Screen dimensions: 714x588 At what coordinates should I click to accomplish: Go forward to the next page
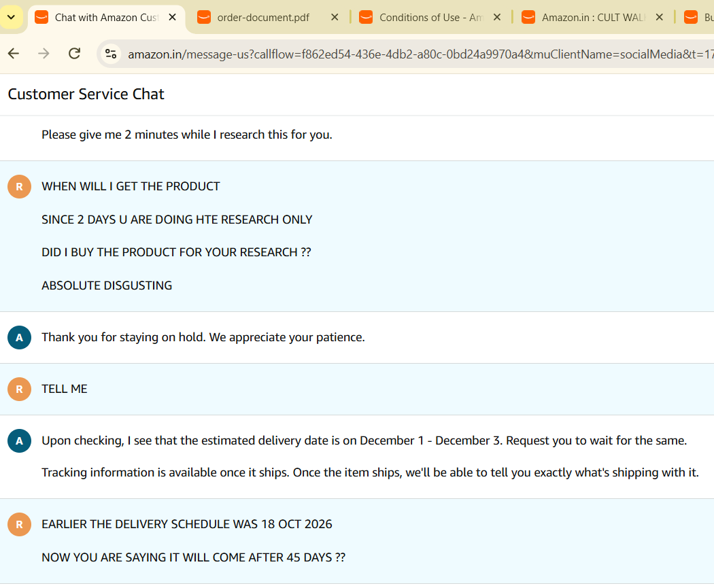[44, 54]
